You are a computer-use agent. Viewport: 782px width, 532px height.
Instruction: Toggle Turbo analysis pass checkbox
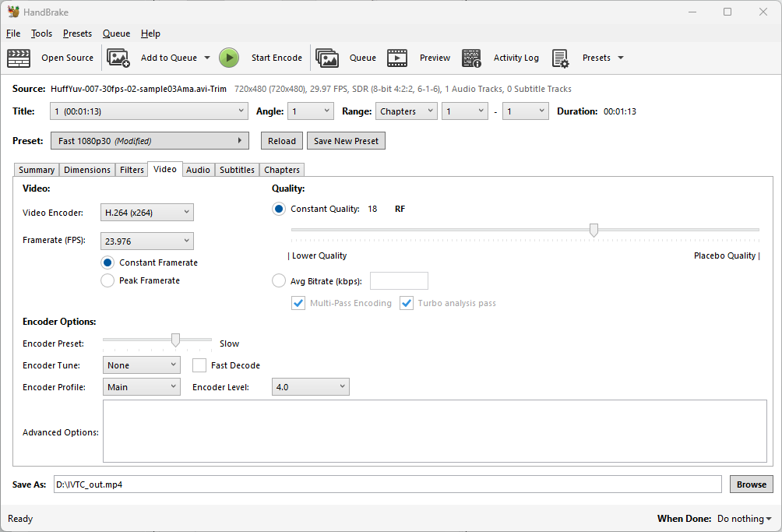point(407,303)
